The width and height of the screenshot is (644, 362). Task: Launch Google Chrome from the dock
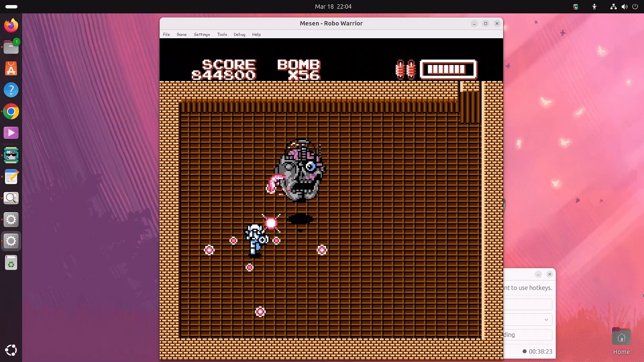[11, 112]
